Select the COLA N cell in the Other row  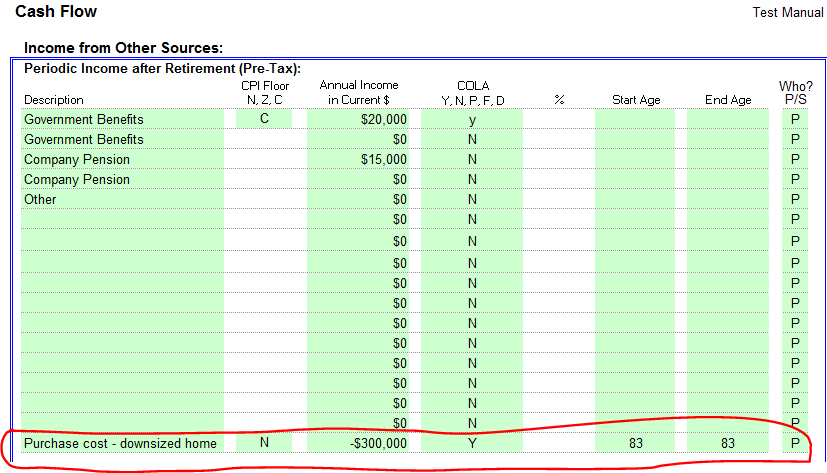click(x=472, y=200)
